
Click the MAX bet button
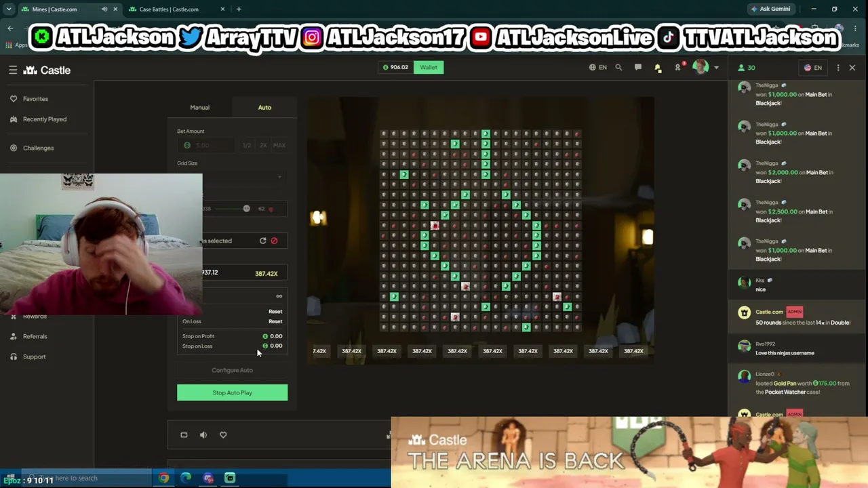pos(279,145)
